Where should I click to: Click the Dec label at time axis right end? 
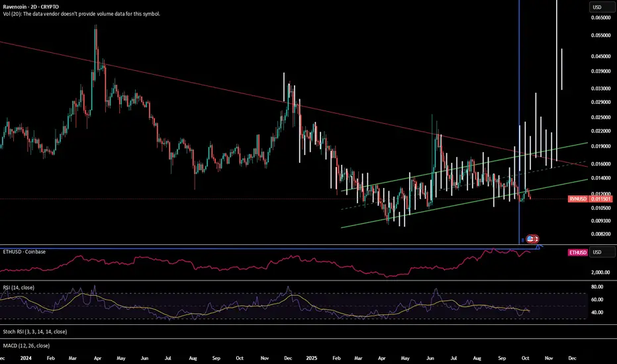pos(572,357)
